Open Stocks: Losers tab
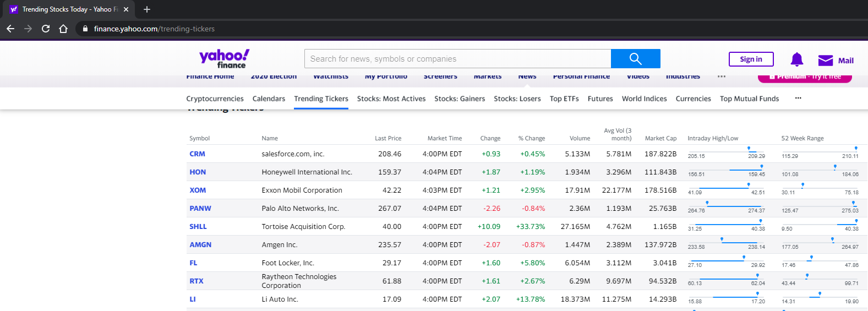The height and width of the screenshot is (311, 868). [517, 99]
